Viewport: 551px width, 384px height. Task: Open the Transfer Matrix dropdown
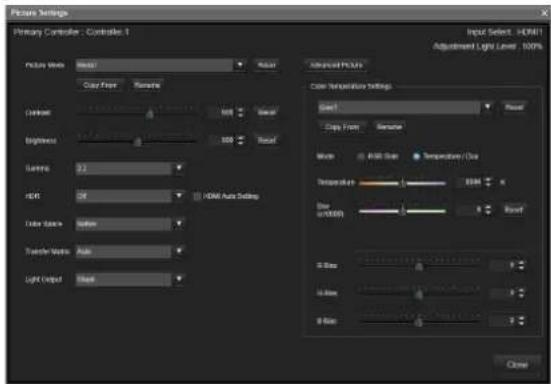130,251
